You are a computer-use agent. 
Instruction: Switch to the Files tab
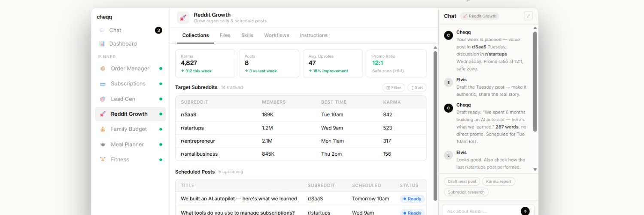(225, 35)
